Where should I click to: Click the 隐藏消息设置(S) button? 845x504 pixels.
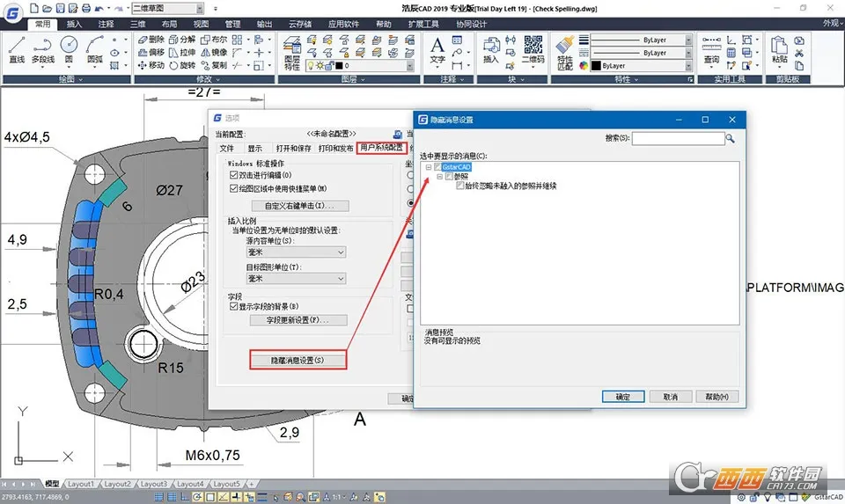click(297, 361)
